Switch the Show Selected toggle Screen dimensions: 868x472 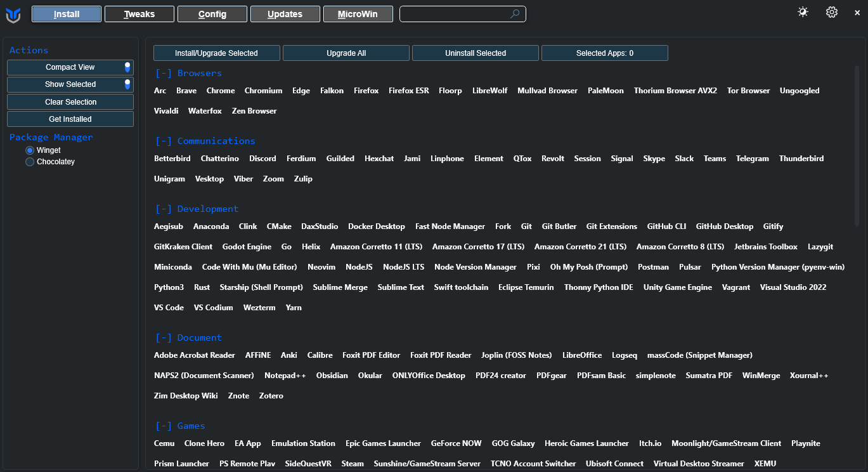click(127, 84)
